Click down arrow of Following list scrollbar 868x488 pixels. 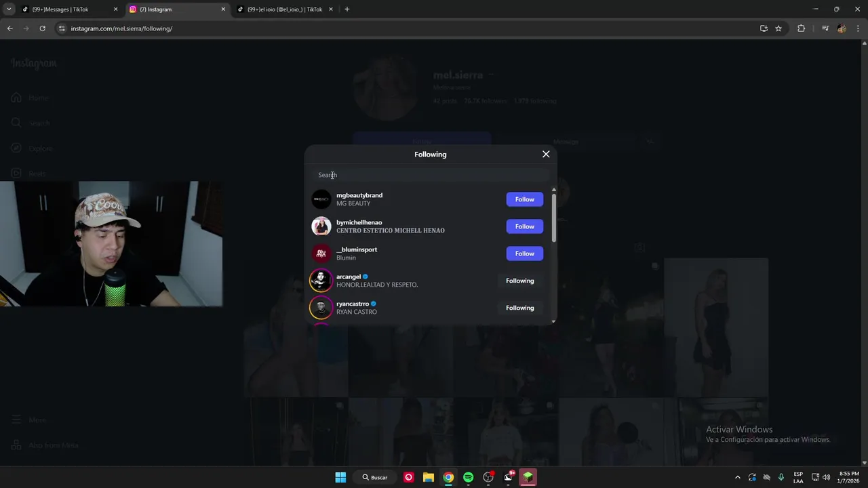(x=553, y=321)
